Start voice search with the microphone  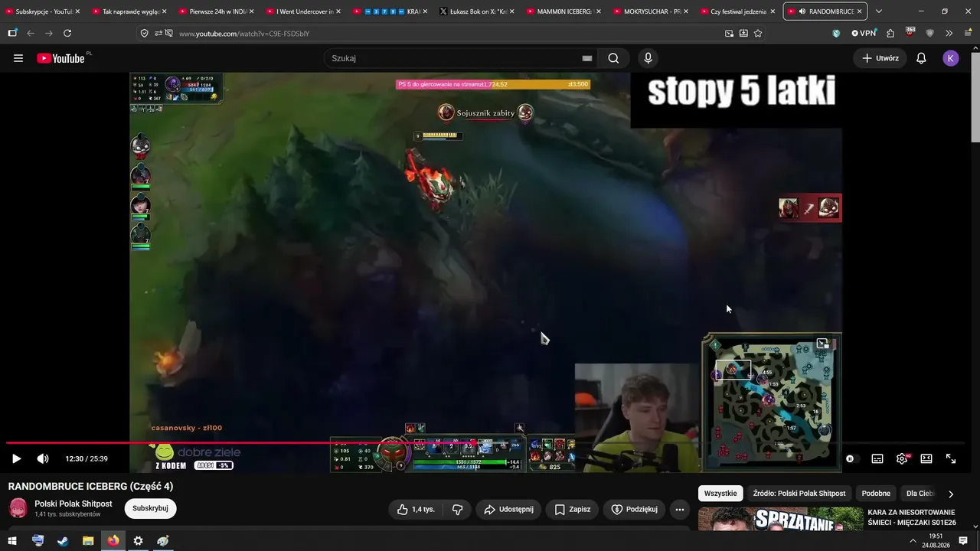[x=648, y=58]
